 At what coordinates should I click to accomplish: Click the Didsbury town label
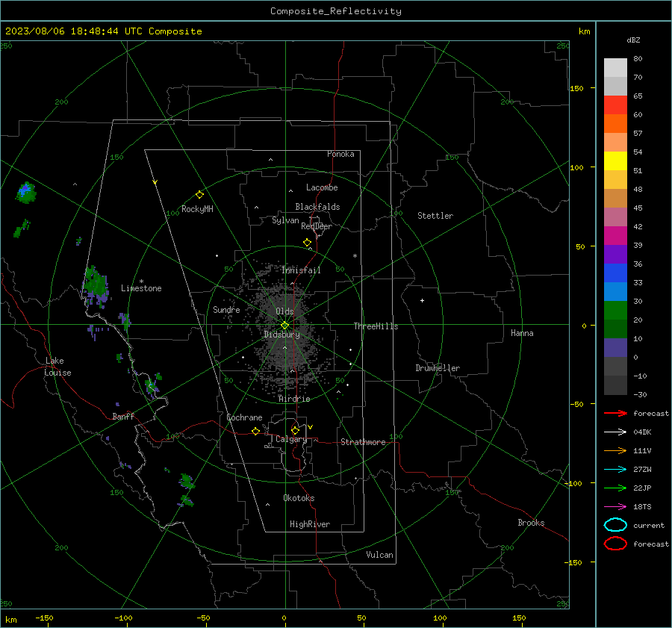tap(281, 335)
